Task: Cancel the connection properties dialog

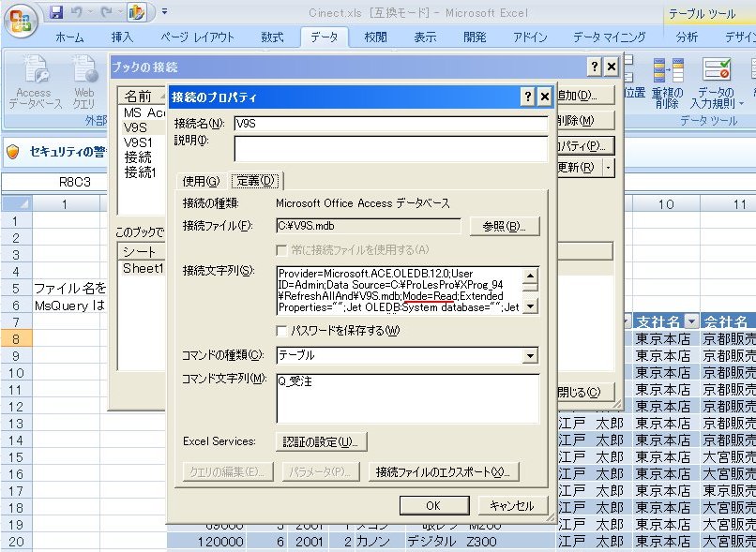Action: [x=512, y=505]
